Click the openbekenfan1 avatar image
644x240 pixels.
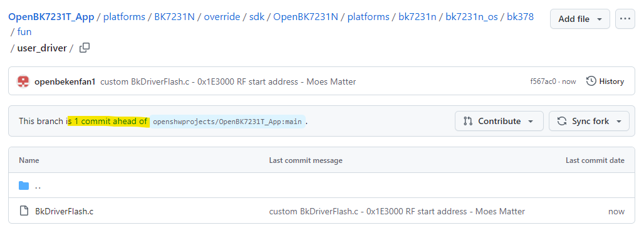coord(23,81)
